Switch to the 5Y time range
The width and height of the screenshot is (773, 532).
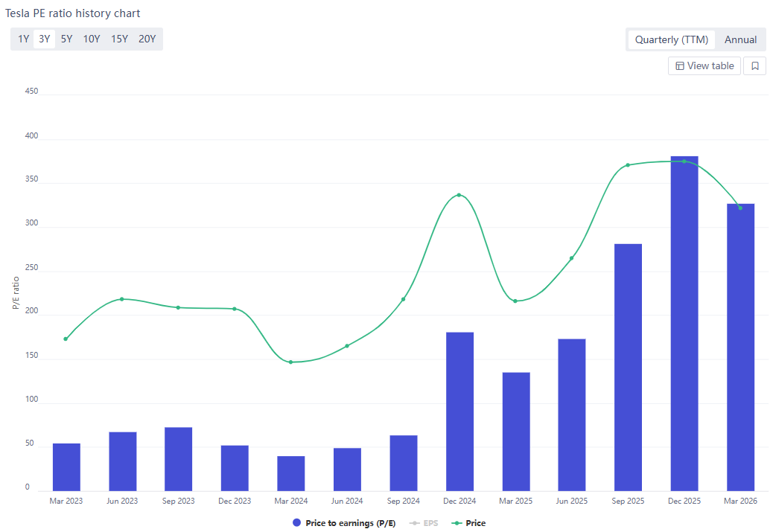(67, 39)
